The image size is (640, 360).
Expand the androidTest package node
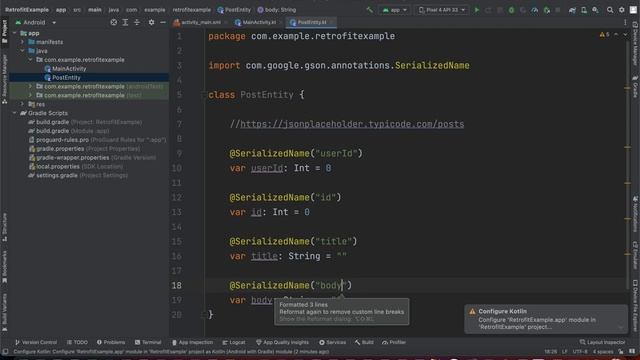point(30,87)
